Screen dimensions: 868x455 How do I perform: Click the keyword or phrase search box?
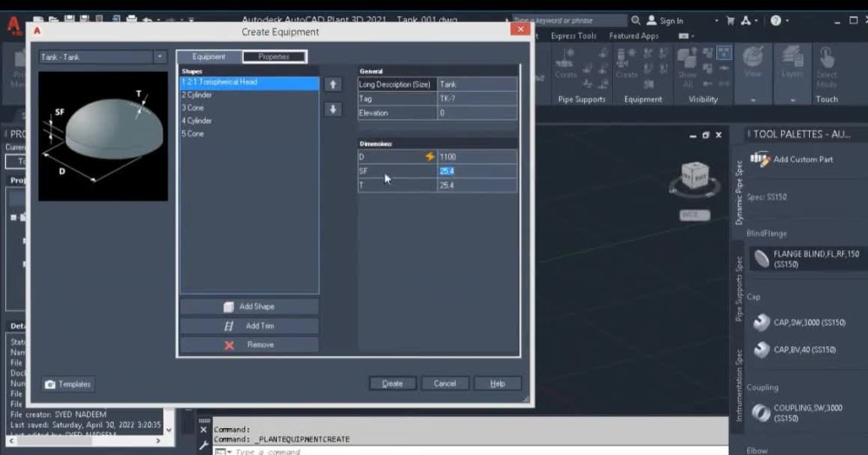pos(570,21)
